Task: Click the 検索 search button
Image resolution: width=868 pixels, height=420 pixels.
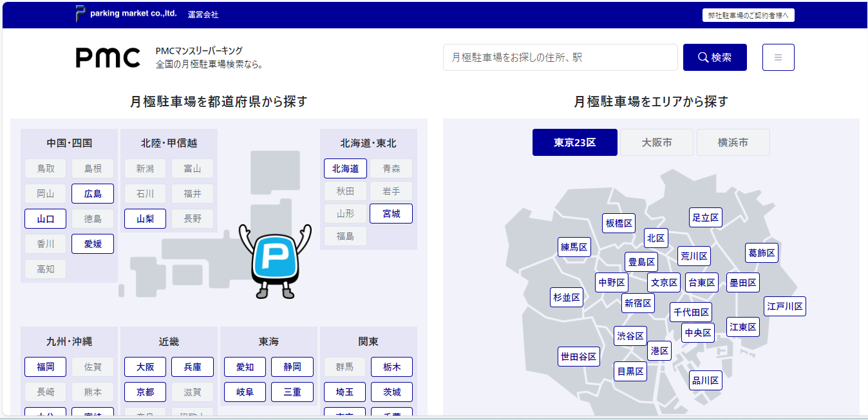Action: [x=715, y=57]
